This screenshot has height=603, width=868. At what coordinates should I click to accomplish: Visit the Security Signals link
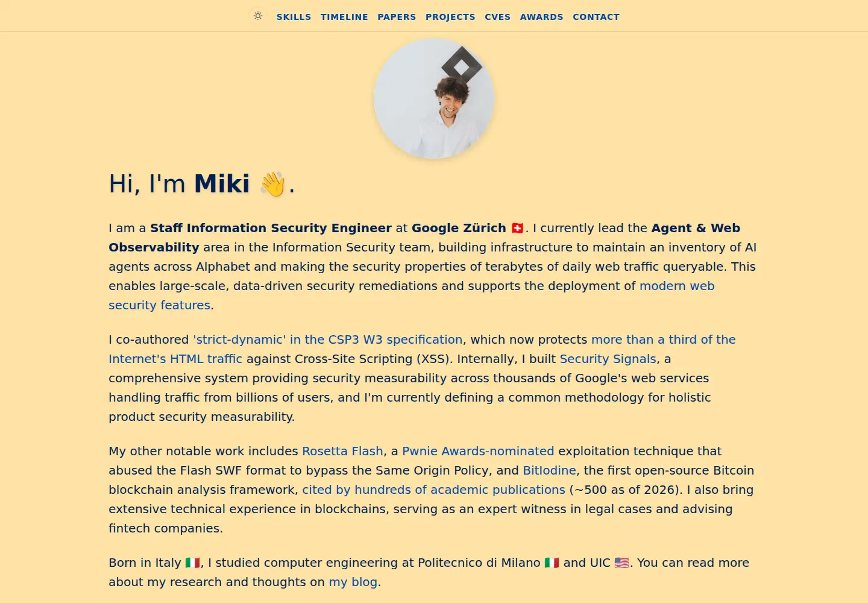608,359
